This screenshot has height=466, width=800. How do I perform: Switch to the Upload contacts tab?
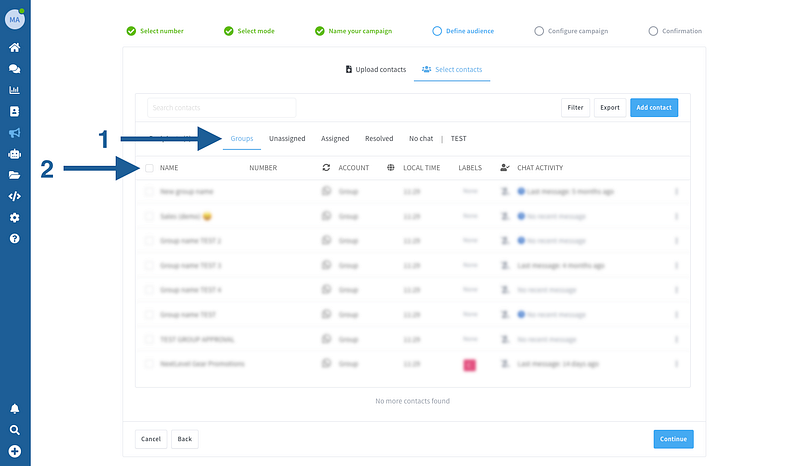375,69
